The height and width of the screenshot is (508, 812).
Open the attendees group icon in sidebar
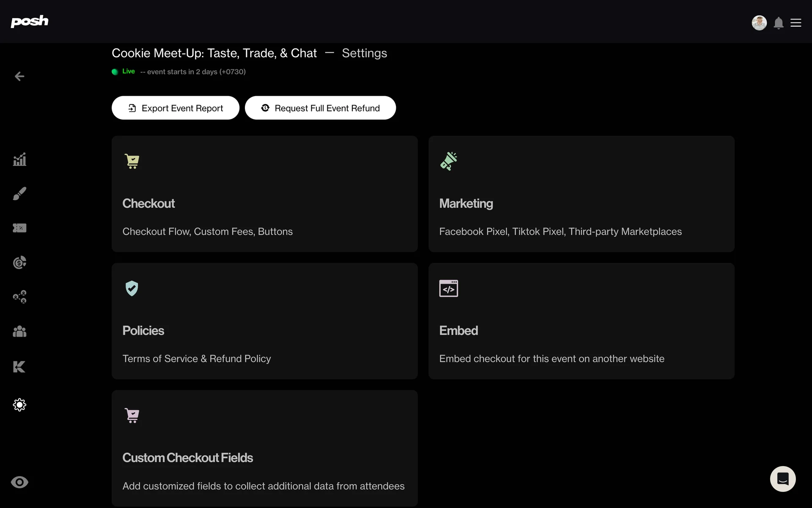point(19,331)
